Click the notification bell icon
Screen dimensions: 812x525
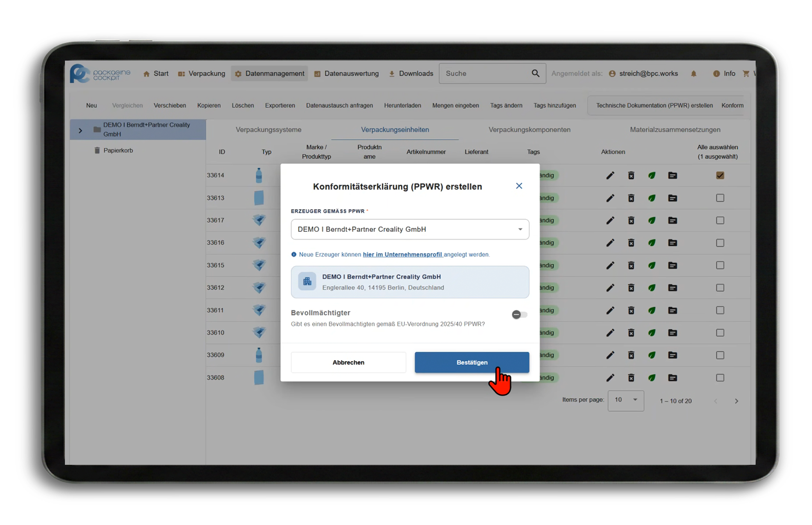point(694,74)
